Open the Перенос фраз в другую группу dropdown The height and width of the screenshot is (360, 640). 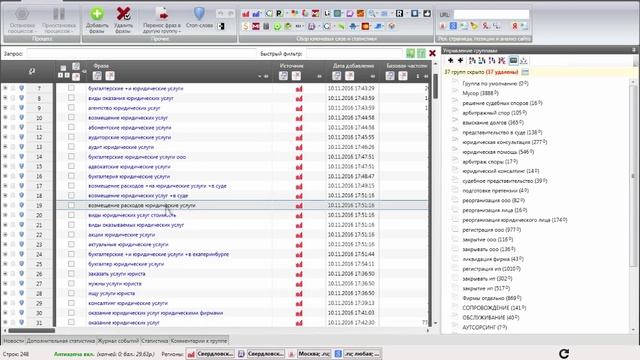click(x=162, y=20)
